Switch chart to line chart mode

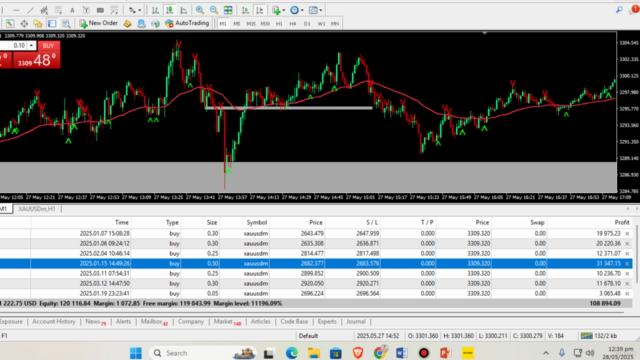(x=183, y=10)
